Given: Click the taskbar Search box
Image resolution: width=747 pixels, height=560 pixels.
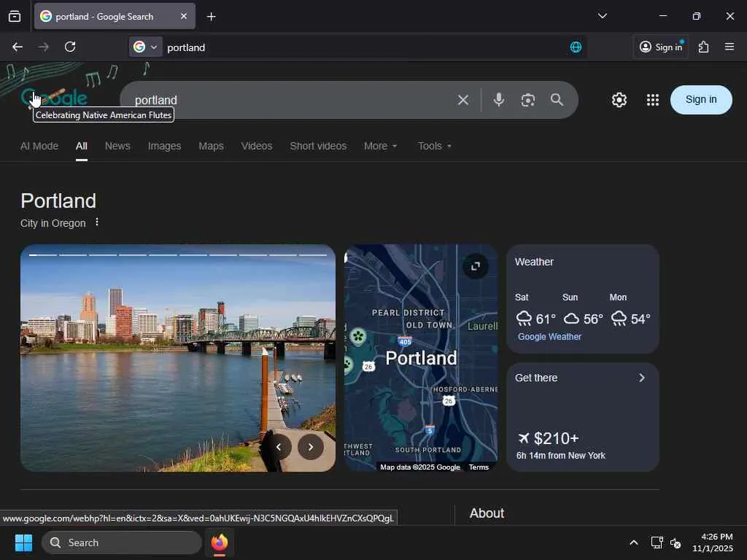Looking at the screenshot, I should pyautogui.click(x=122, y=542).
